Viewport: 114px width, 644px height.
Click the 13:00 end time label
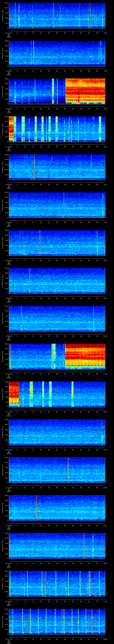click(x=105, y=450)
